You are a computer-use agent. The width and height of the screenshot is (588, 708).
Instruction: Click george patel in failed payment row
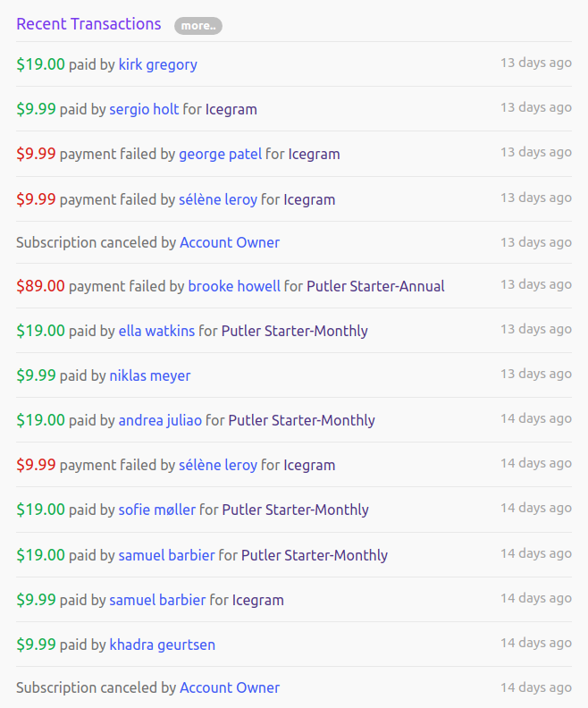(220, 154)
